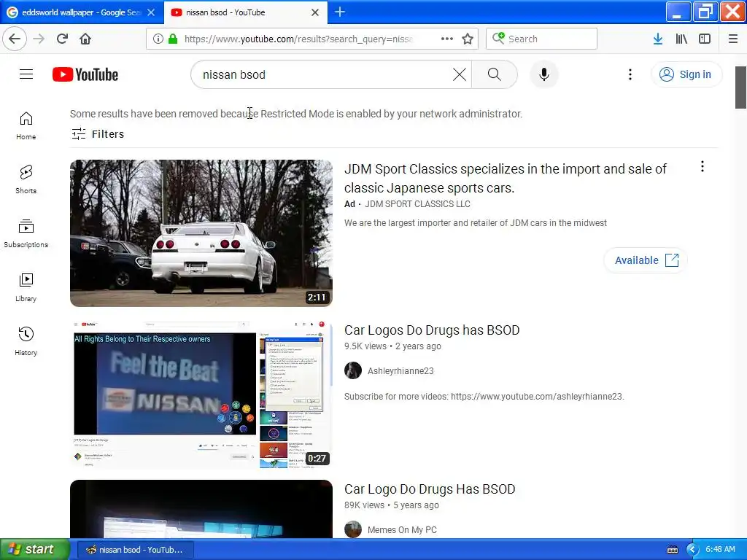747x560 pixels.
Task: Open Subscriptions in YouTube sidebar
Action: [x=26, y=233]
